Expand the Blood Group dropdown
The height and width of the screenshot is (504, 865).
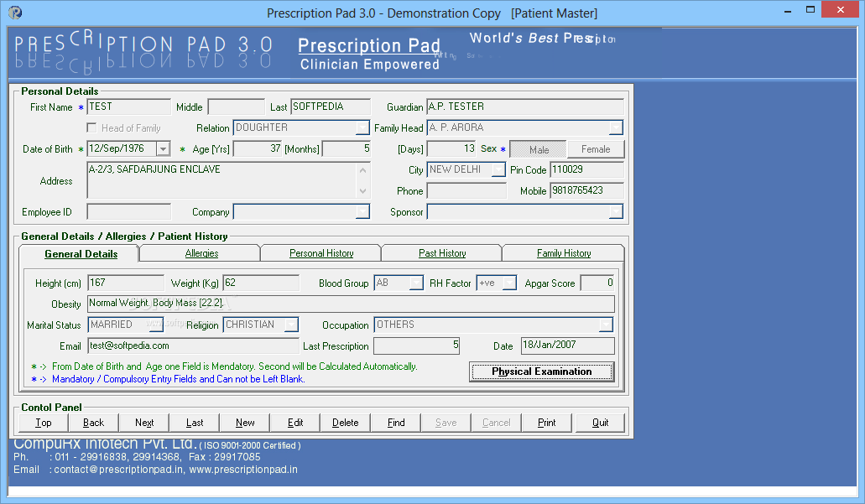[416, 283]
